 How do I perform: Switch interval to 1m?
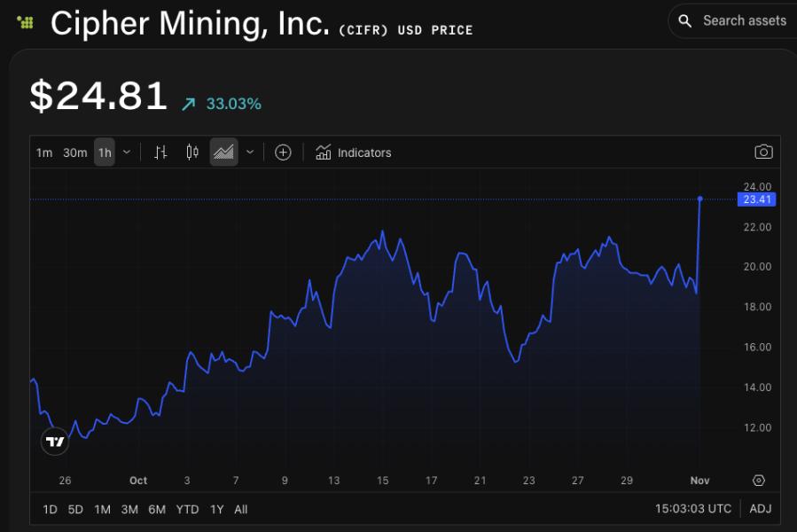tap(44, 152)
